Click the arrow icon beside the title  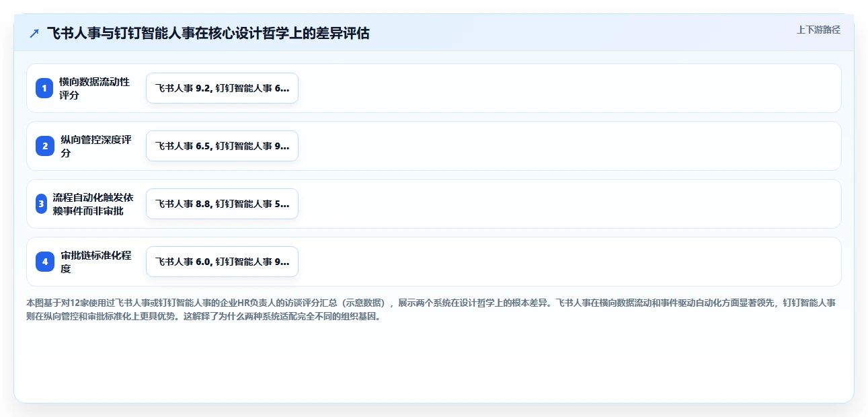pos(34,33)
